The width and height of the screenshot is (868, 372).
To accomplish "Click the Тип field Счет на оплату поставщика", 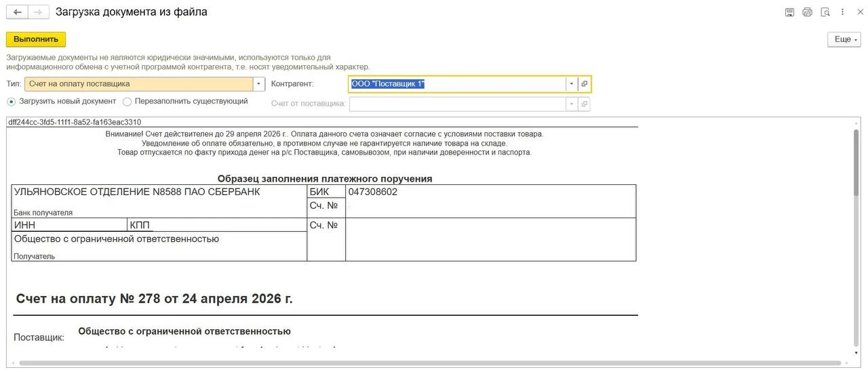I will click(x=139, y=84).
